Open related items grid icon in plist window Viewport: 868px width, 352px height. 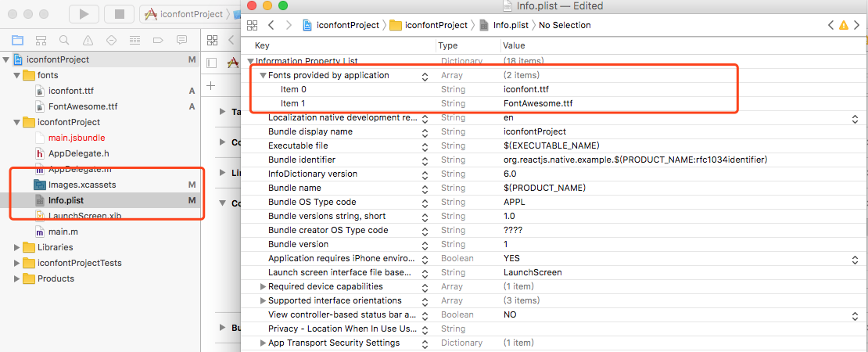[252, 25]
